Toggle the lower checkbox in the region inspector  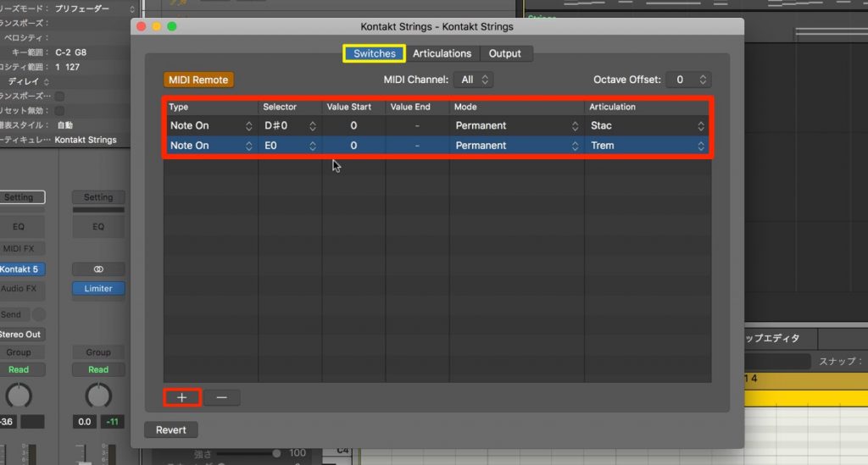[x=59, y=111]
